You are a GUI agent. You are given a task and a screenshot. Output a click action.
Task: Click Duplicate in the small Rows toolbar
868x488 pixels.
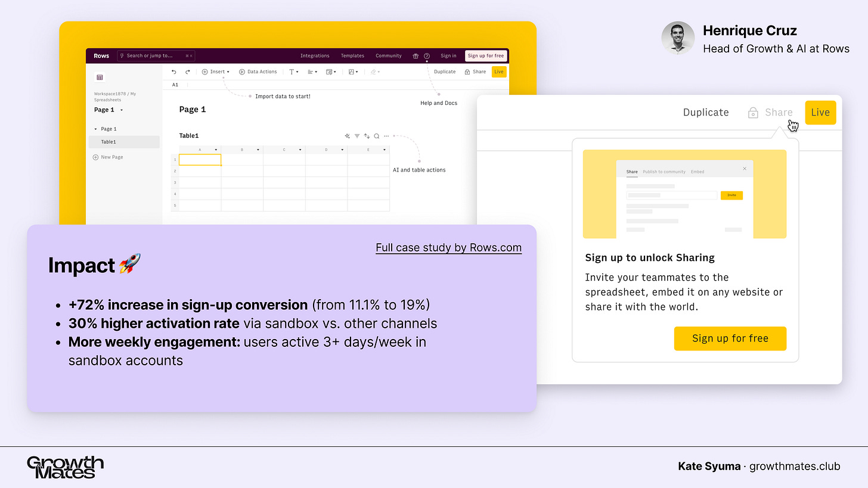click(x=445, y=72)
